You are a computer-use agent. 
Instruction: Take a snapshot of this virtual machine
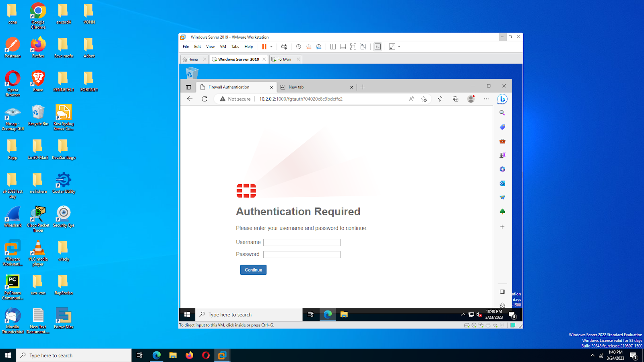click(298, 47)
